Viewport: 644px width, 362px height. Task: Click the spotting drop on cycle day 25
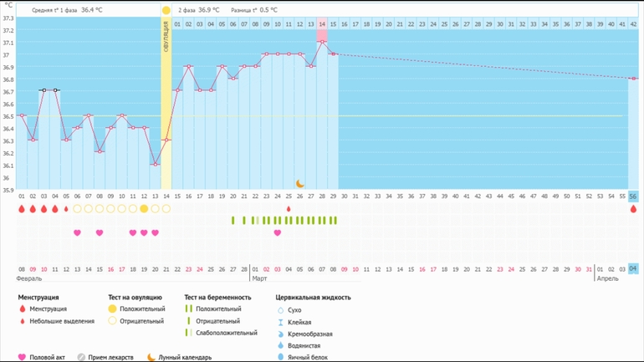coord(289,209)
